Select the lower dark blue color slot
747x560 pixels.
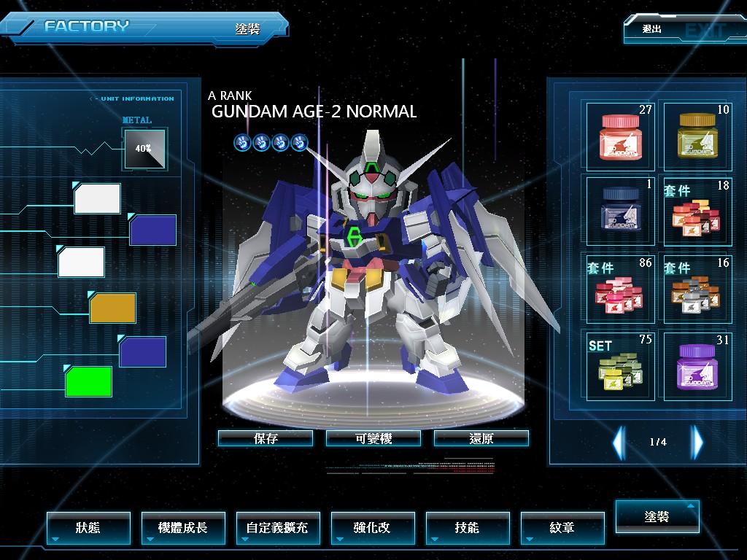[x=143, y=352]
